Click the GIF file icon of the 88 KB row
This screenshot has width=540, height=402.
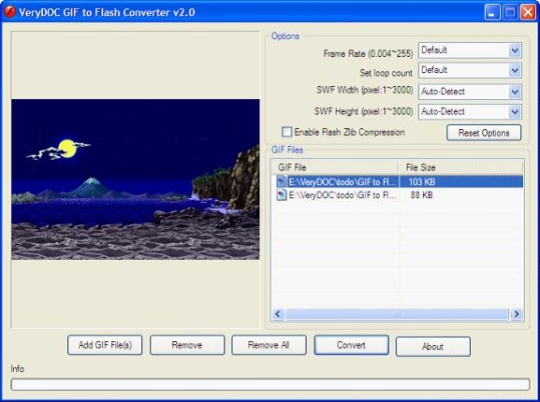click(x=281, y=195)
